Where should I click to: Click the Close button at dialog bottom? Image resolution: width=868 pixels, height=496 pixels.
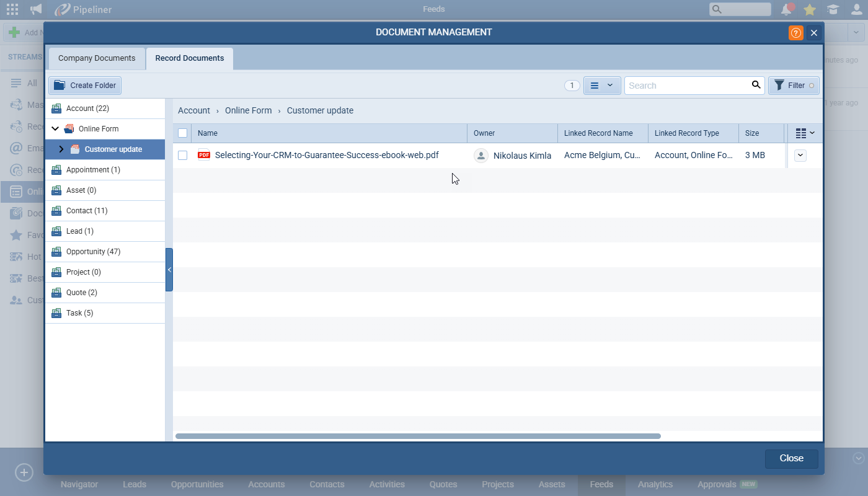[791, 458]
